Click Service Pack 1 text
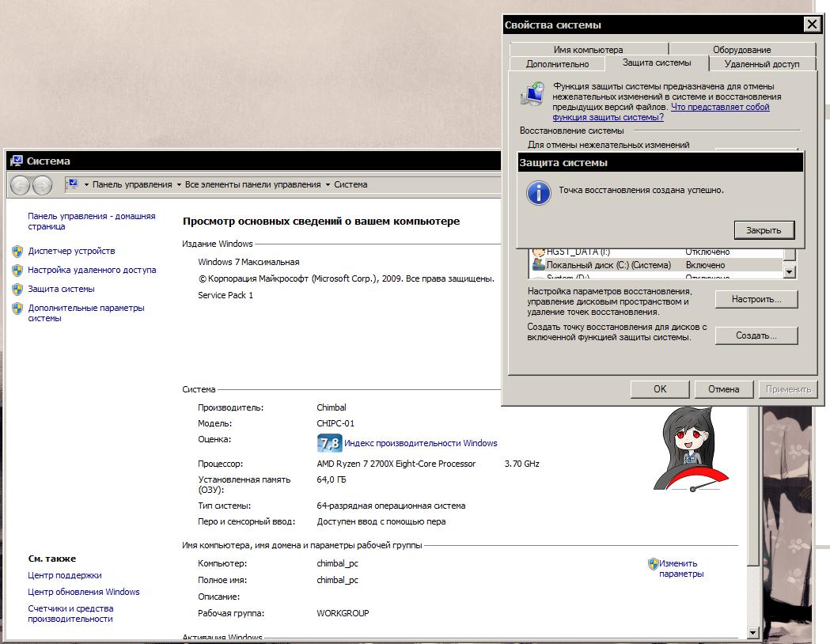 pyautogui.click(x=226, y=295)
